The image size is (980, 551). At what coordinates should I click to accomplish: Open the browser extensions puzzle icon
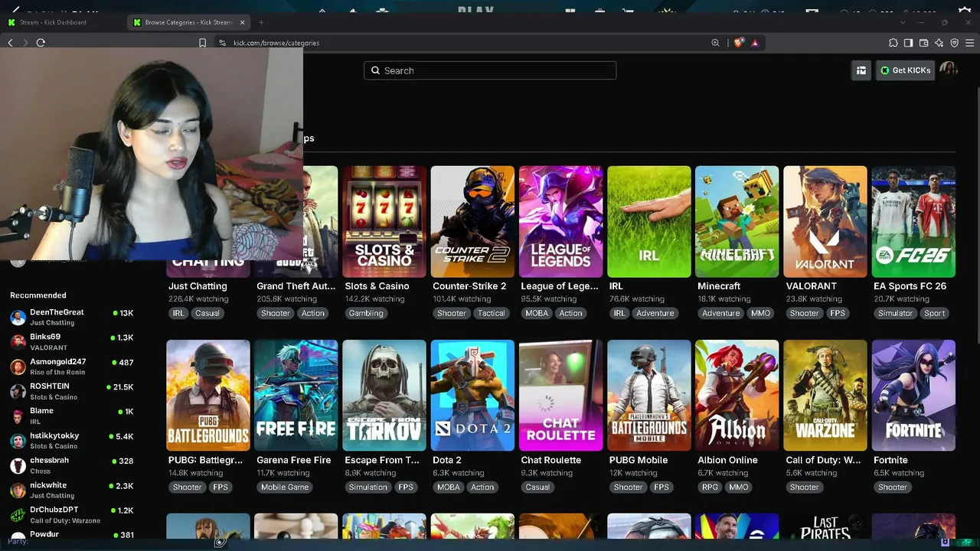point(893,43)
